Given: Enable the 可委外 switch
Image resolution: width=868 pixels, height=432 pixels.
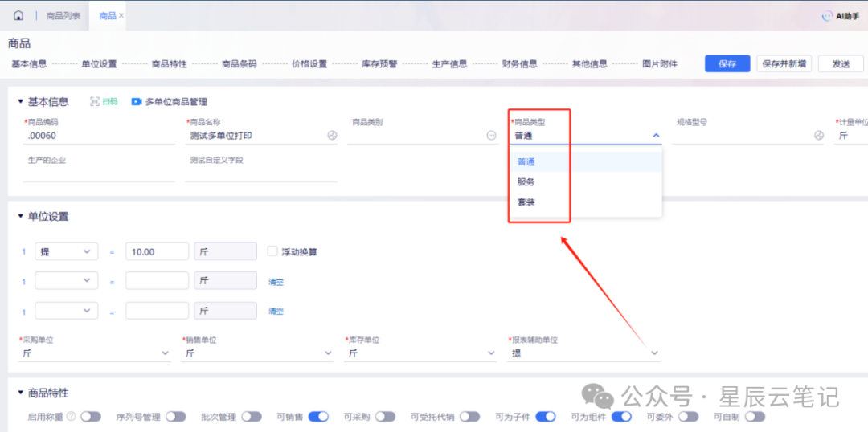Looking at the screenshot, I should point(689,417).
